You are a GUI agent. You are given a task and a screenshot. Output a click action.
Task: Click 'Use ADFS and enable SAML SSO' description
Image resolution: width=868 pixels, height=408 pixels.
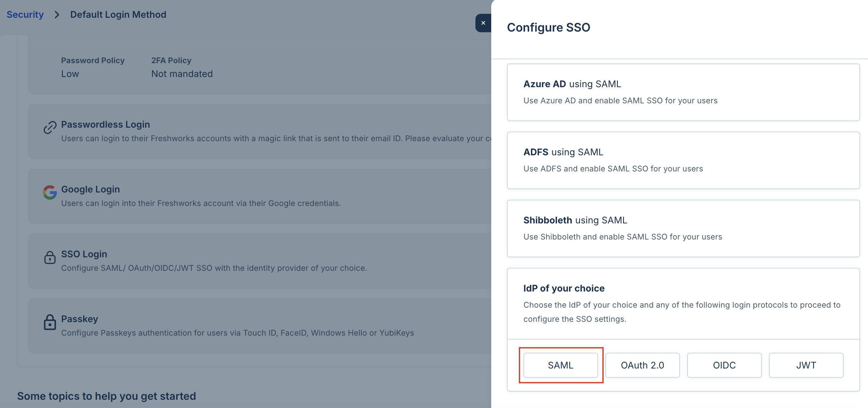tap(613, 168)
